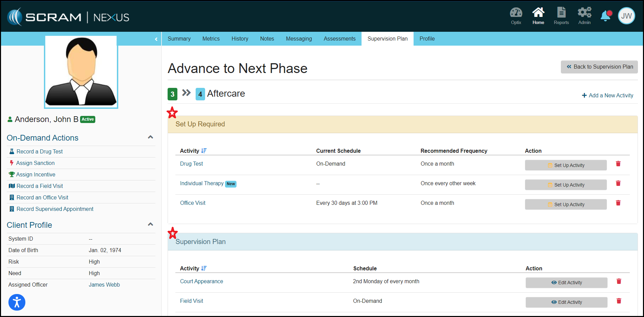Collapse the left sidebar panel arrow
This screenshot has width=644, height=317.
tap(156, 39)
